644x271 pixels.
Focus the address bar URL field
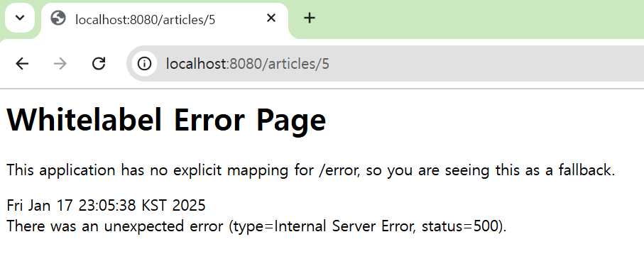click(x=386, y=64)
